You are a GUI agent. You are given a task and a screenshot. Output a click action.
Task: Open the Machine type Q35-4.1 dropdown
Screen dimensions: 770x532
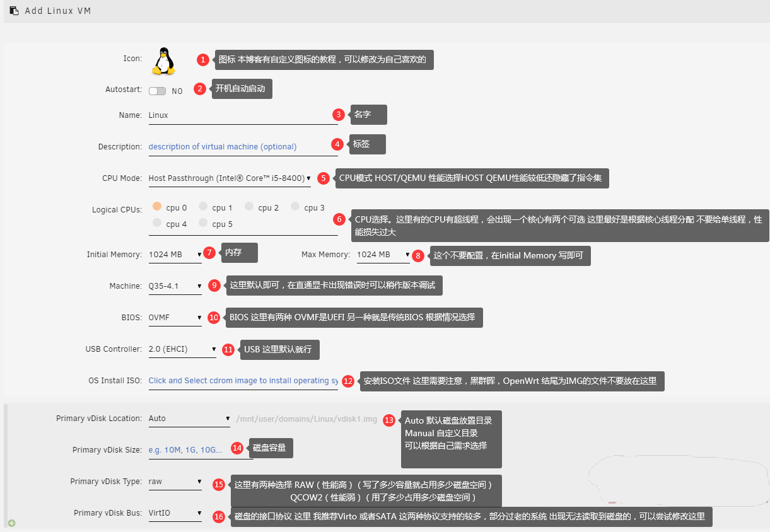(x=175, y=286)
